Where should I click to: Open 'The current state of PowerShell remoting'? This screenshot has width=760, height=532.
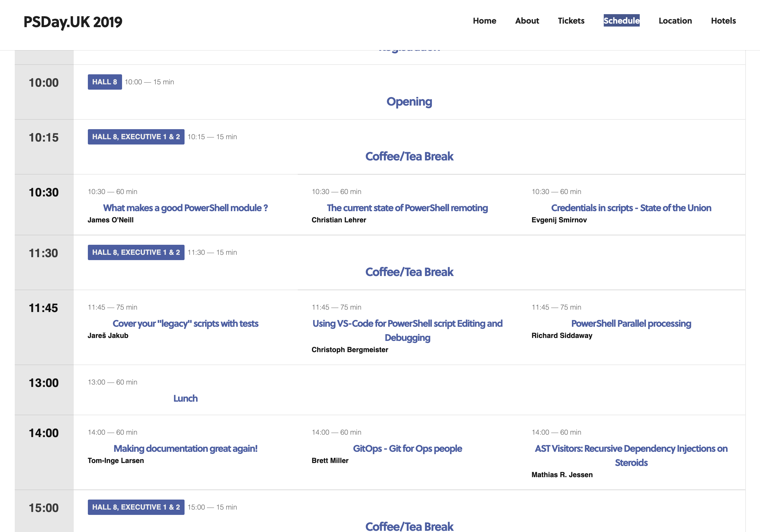pyautogui.click(x=407, y=208)
